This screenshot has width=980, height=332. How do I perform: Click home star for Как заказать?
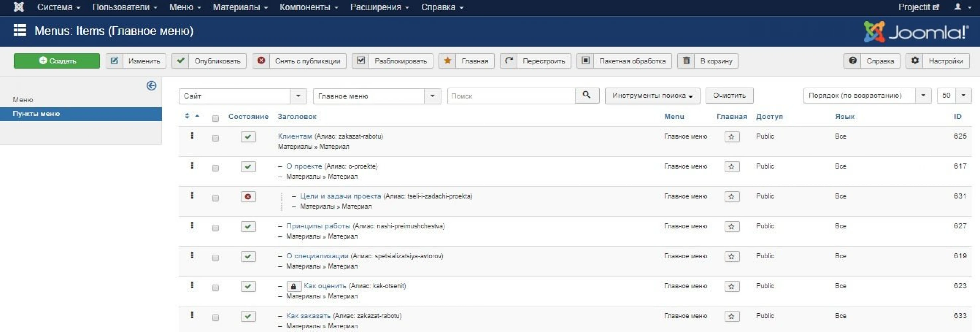(x=732, y=316)
